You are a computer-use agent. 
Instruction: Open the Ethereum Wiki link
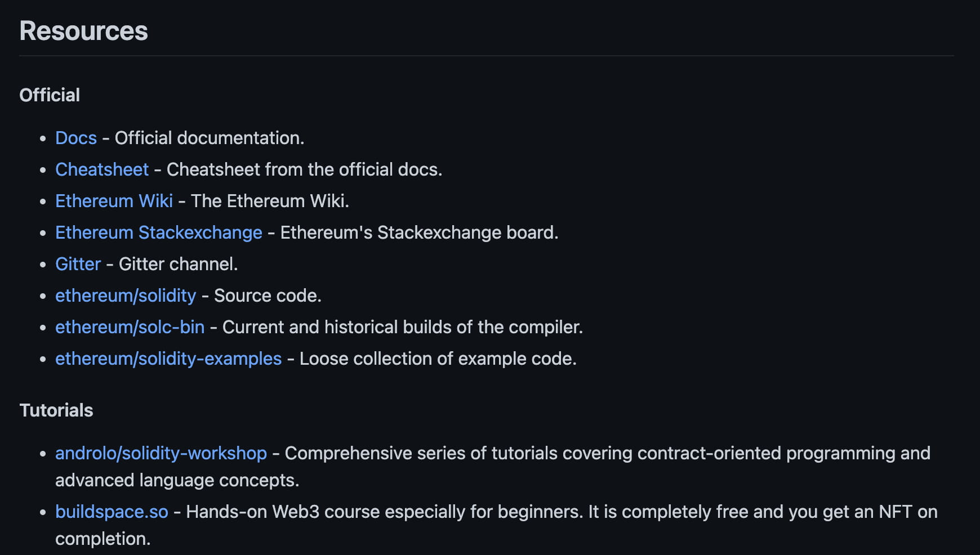(x=114, y=201)
